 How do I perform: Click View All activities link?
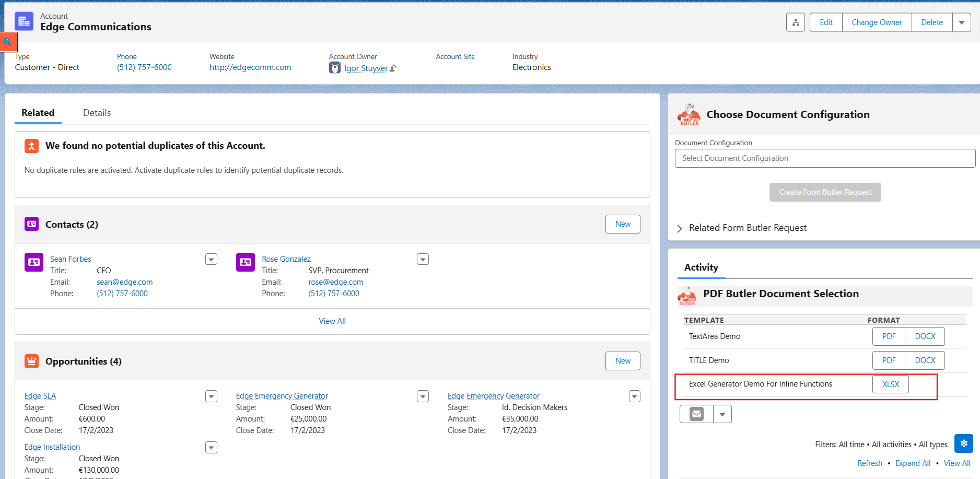957,463
